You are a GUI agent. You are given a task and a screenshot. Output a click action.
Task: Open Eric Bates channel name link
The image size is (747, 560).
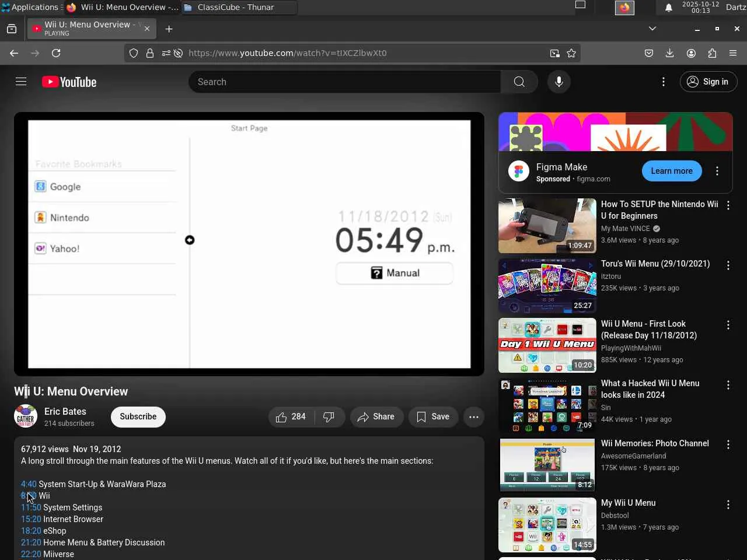tap(65, 411)
